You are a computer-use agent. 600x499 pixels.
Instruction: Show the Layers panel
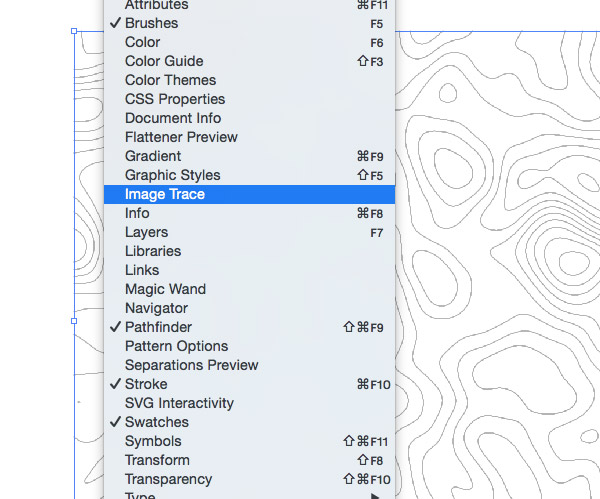click(x=147, y=232)
